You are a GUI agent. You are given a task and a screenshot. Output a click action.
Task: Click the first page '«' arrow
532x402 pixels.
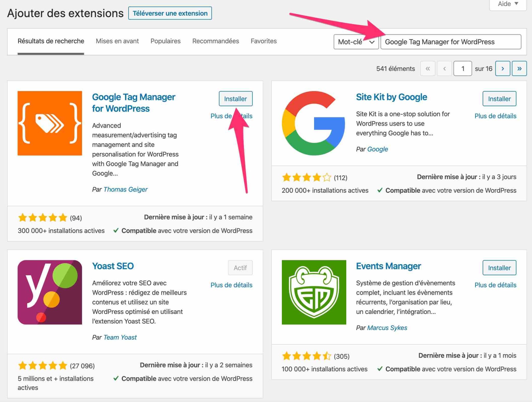click(x=428, y=68)
